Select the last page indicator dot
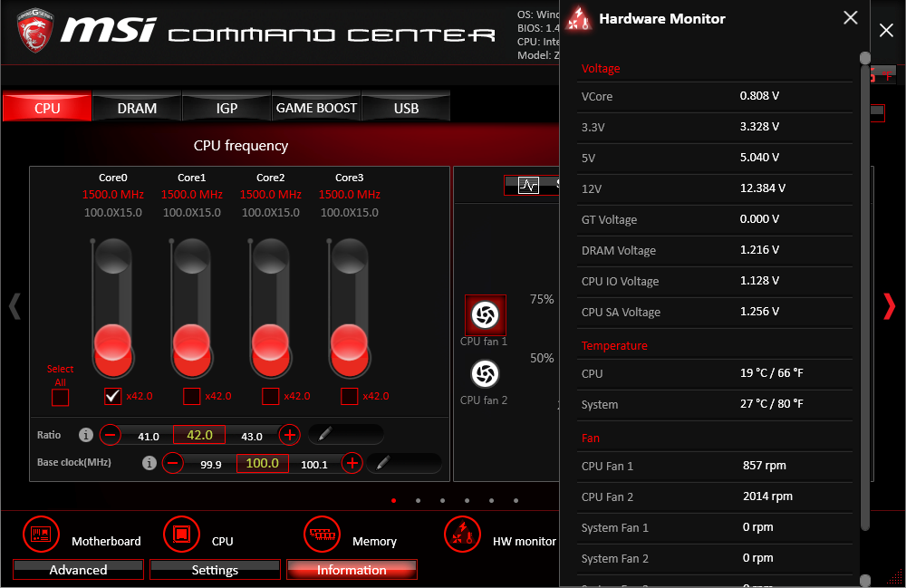 point(516,500)
